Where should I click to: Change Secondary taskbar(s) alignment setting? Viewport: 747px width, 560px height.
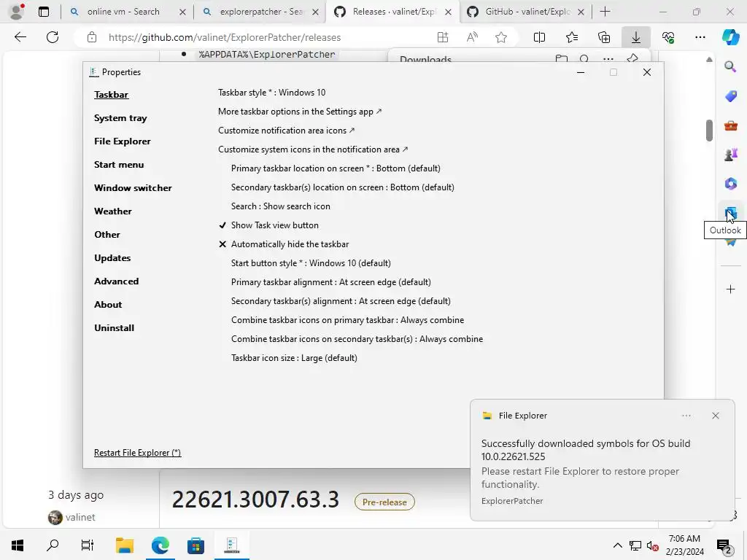point(341,301)
